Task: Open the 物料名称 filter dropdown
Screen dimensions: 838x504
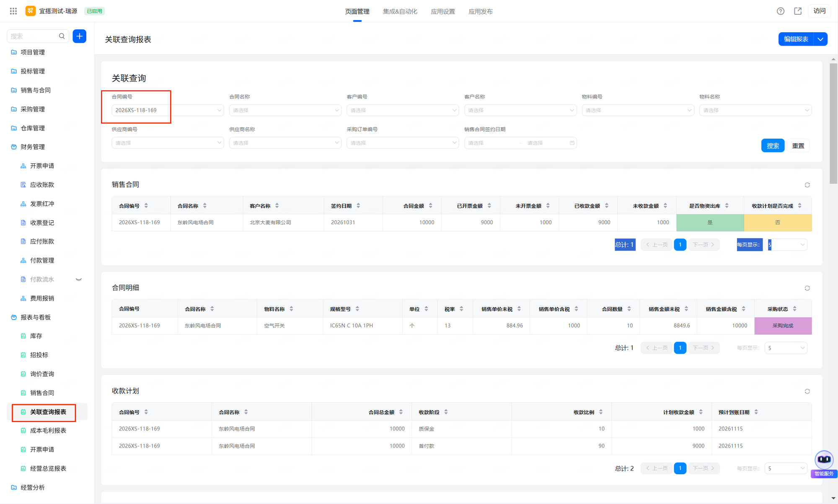Action: pyautogui.click(x=755, y=110)
